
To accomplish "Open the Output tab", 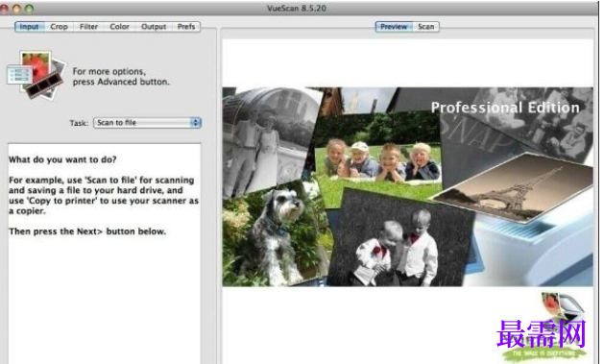I will [154, 27].
